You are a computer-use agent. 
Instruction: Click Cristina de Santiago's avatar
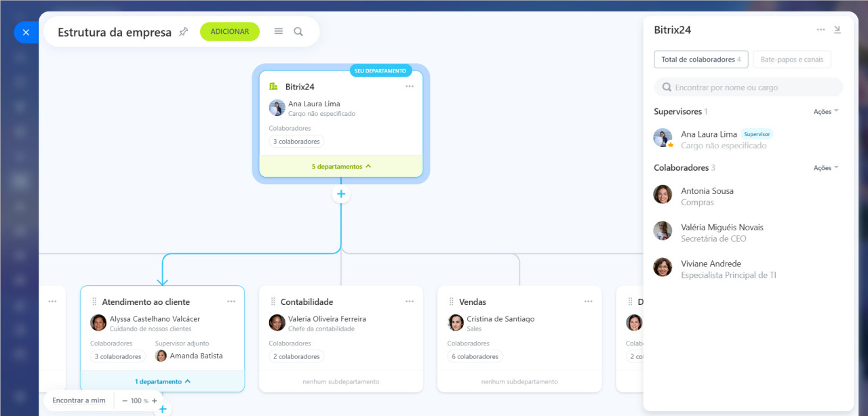[456, 323]
